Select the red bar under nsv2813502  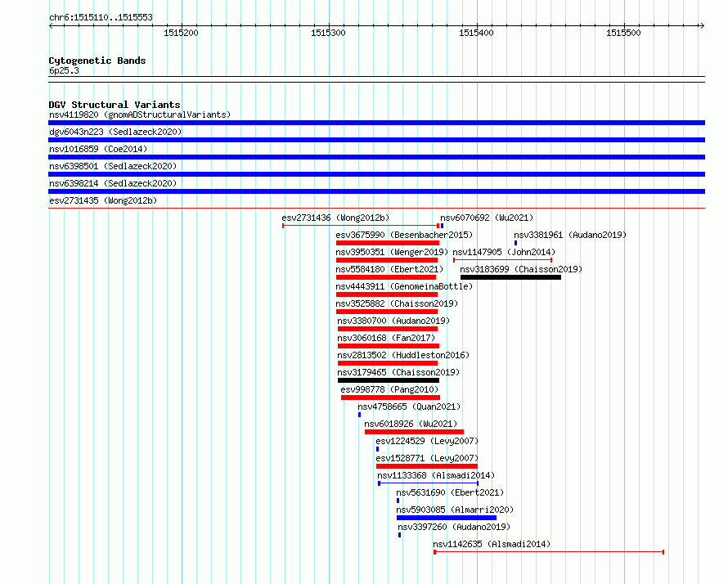click(x=388, y=363)
